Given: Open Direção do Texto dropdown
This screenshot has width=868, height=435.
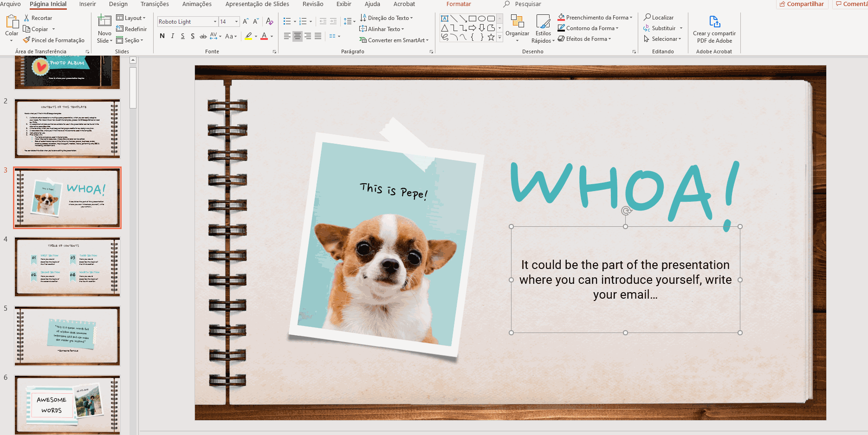Looking at the screenshot, I should click(386, 18).
